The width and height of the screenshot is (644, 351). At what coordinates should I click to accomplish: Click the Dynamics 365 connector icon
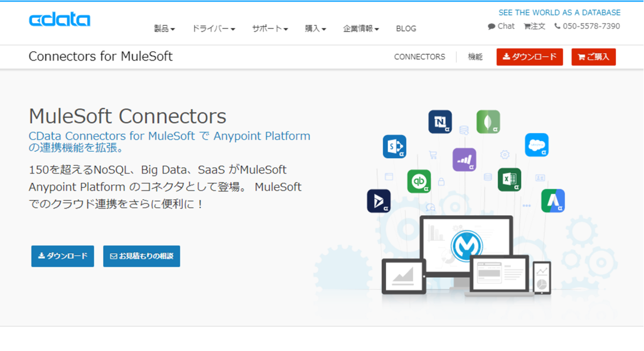[x=379, y=201]
